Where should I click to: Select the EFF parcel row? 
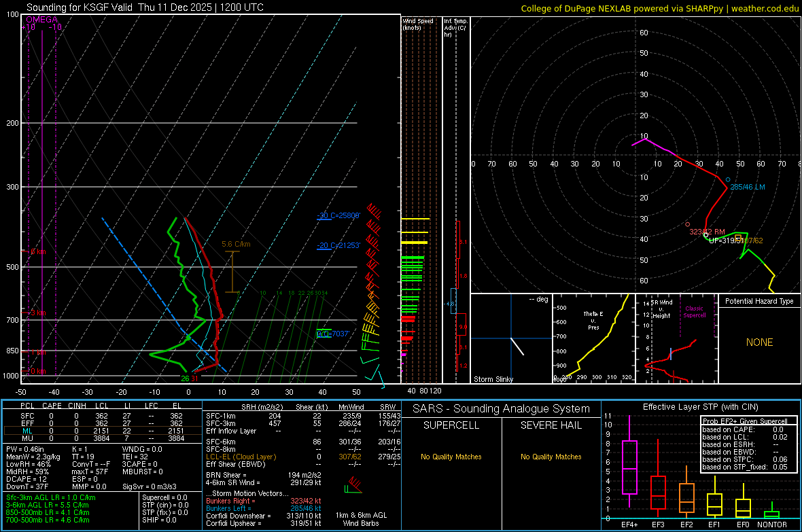(x=102, y=423)
